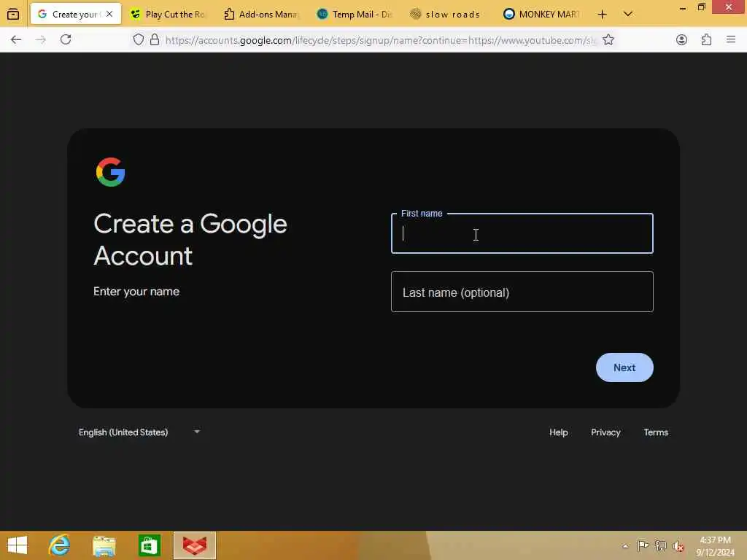The image size is (747, 560).
Task: Open the muted volume tray icon
Action: point(678,545)
